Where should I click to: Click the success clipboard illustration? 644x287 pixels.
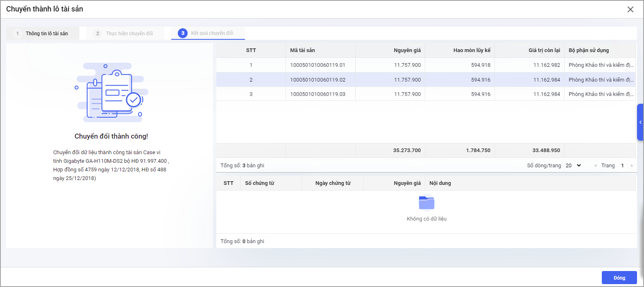(111, 92)
